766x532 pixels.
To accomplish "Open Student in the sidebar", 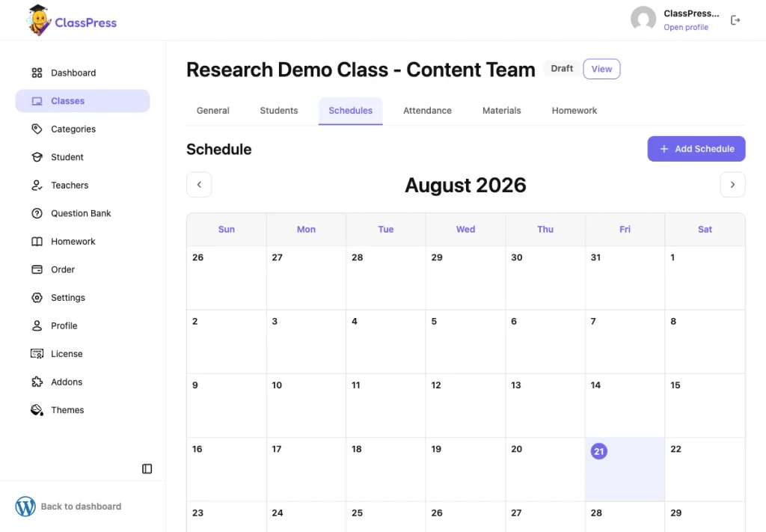I will click(82, 157).
